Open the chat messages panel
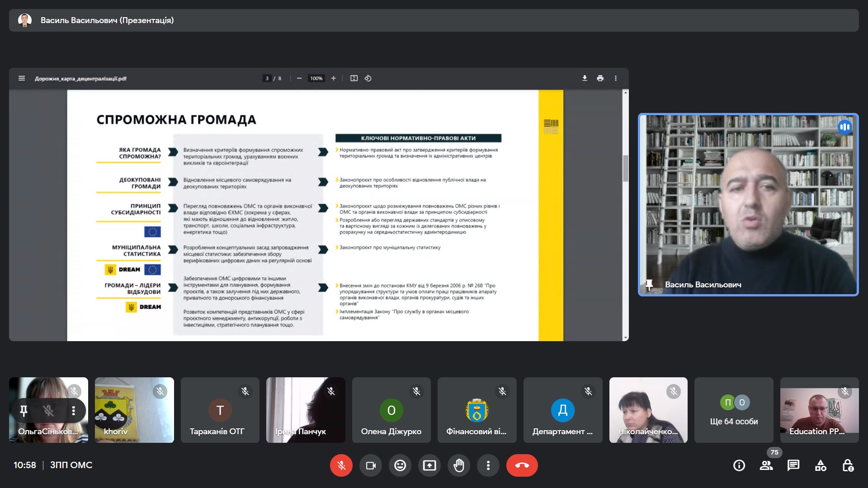This screenshot has width=868, height=488. [793, 465]
